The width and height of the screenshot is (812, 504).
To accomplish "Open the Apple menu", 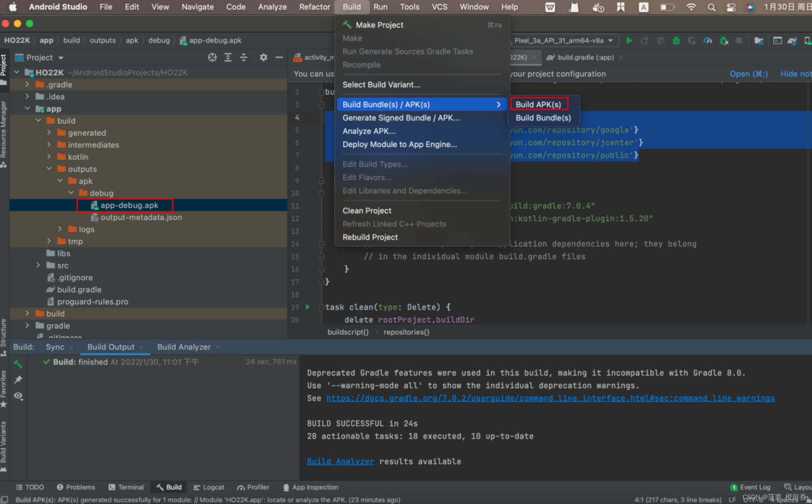I will (x=13, y=7).
